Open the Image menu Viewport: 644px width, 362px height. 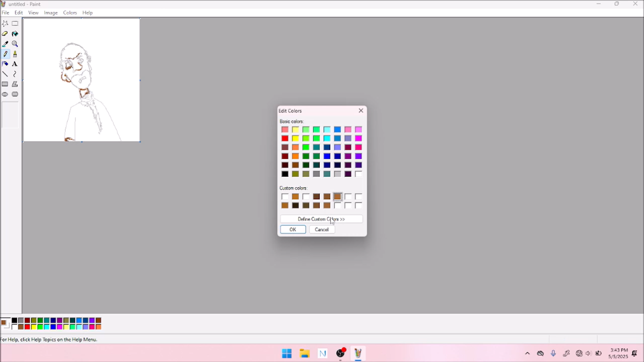click(x=51, y=13)
